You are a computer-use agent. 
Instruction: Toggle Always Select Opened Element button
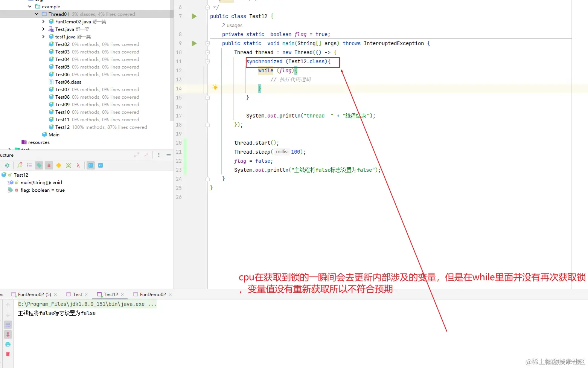coord(91,165)
